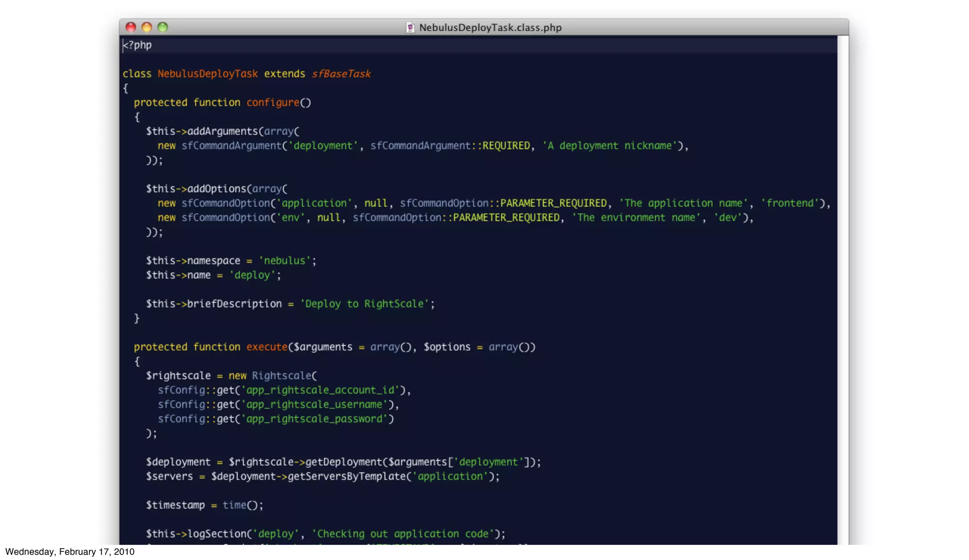Viewport: 969px width, 560px height.
Task: Click the $timestamp variable
Action: (x=175, y=505)
